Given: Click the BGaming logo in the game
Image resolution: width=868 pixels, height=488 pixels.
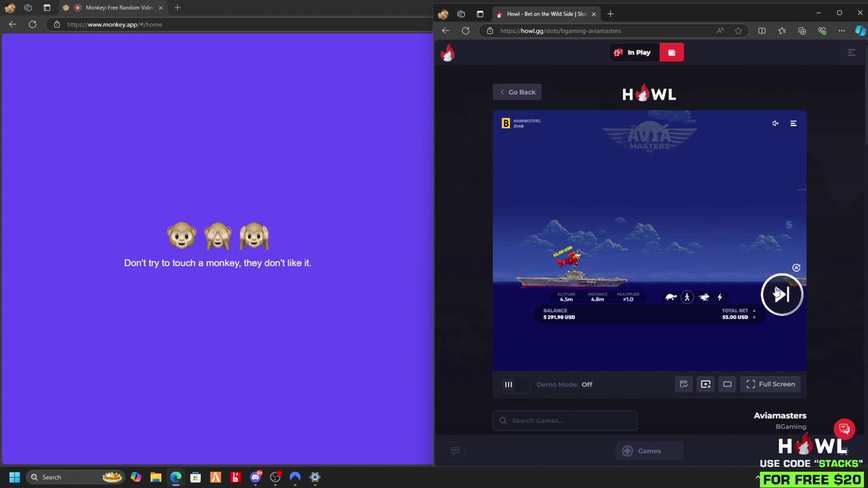Looking at the screenshot, I should [505, 123].
